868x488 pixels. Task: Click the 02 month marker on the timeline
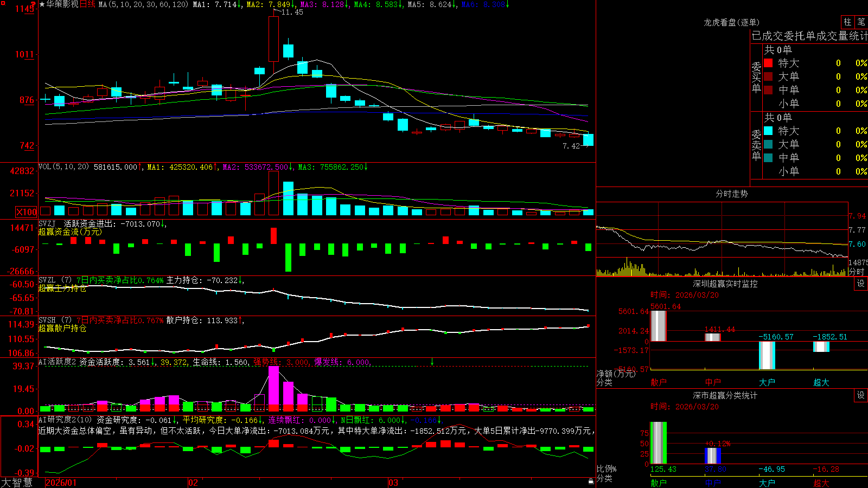(x=193, y=483)
